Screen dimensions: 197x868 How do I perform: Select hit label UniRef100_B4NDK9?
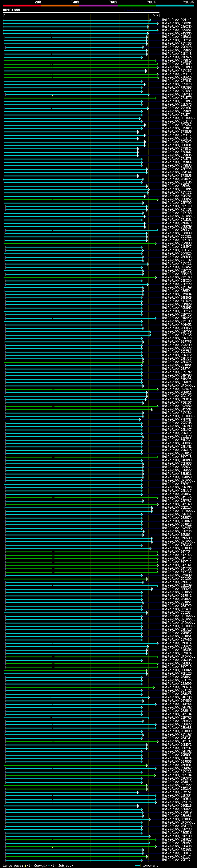pyautogui.click(x=177, y=297)
